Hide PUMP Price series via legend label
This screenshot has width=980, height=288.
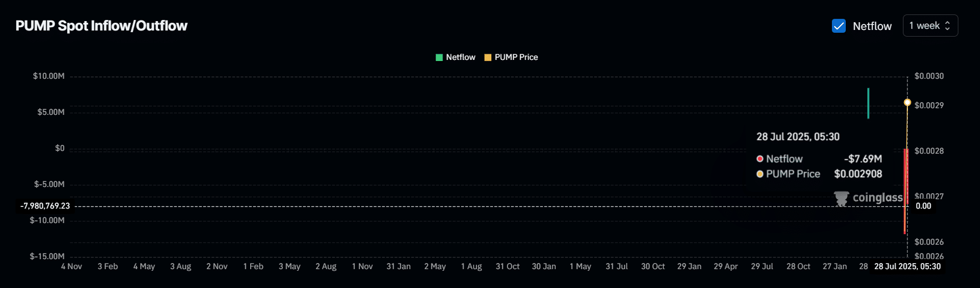pyautogui.click(x=516, y=58)
